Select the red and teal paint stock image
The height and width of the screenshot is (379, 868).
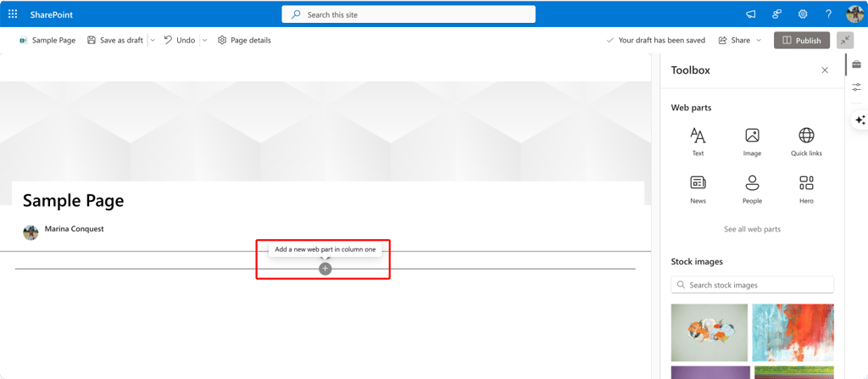tap(793, 332)
